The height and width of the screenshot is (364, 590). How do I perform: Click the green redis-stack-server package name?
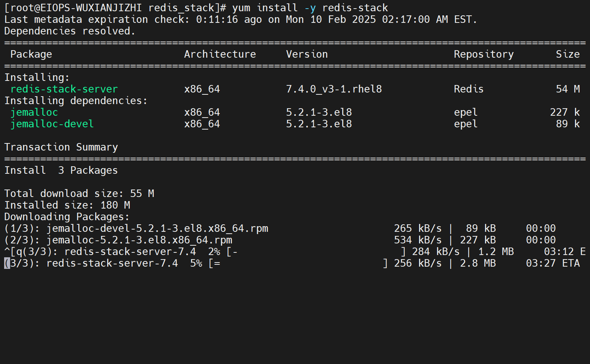[64, 89]
